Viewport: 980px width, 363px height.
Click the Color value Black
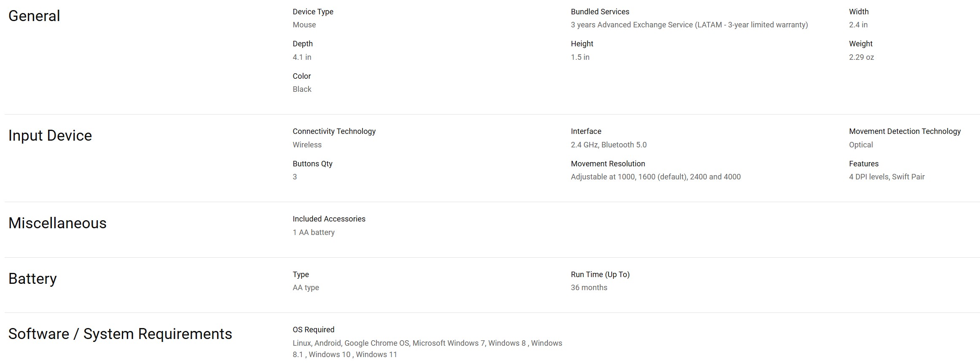tap(302, 89)
